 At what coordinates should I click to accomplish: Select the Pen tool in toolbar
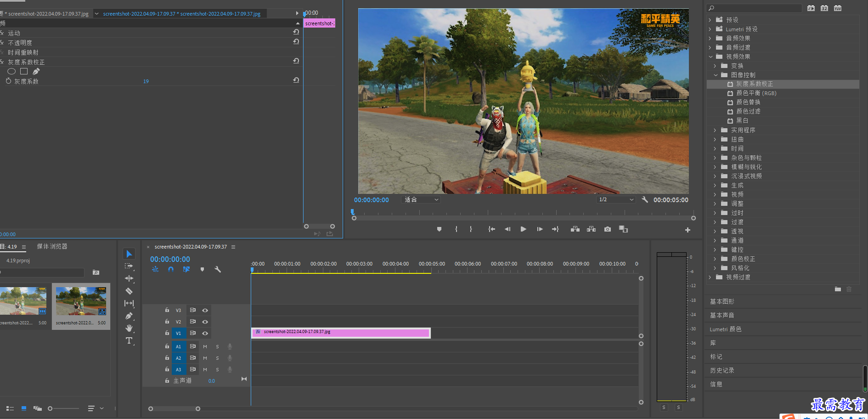(129, 316)
